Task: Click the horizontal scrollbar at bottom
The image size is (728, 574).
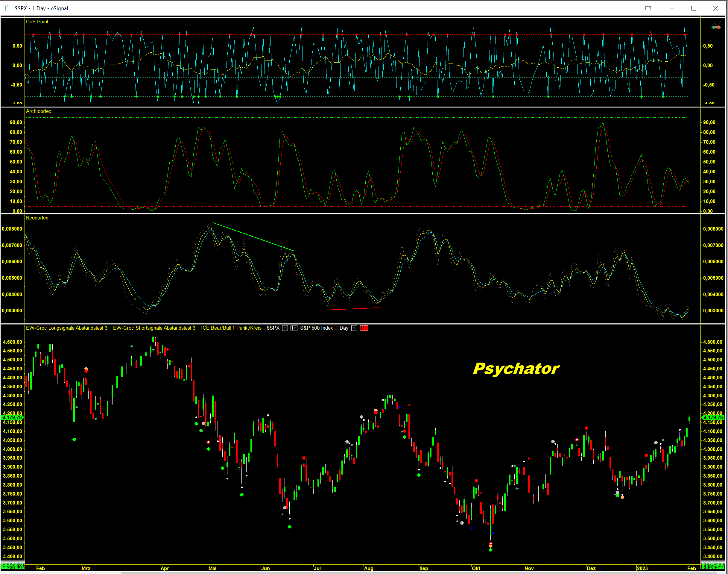Action: click(403, 572)
